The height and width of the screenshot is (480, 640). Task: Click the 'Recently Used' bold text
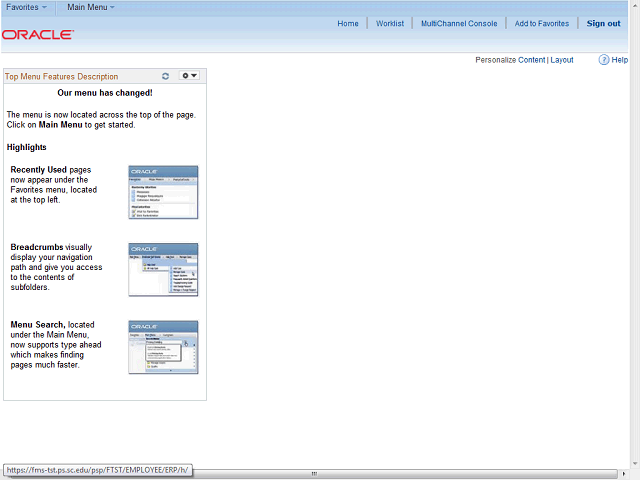pyautogui.click(x=38, y=170)
